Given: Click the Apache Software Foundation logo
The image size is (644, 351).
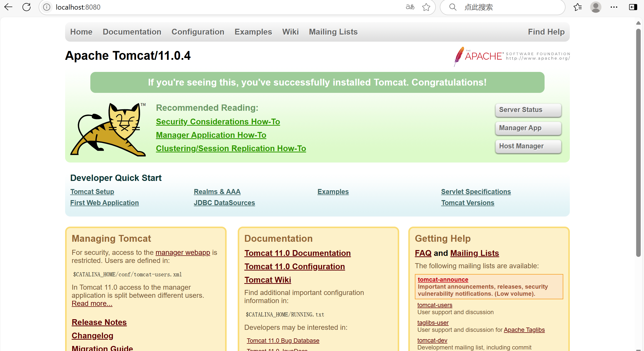Looking at the screenshot, I should tap(512, 56).
